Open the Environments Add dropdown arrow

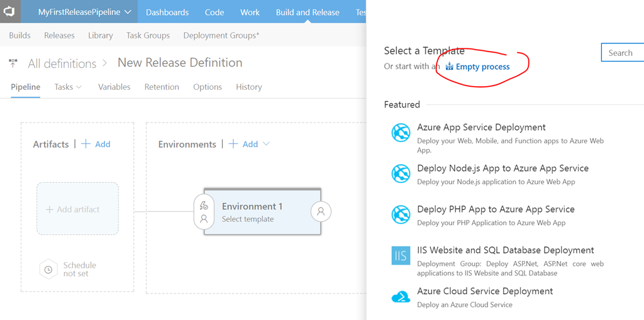(266, 144)
